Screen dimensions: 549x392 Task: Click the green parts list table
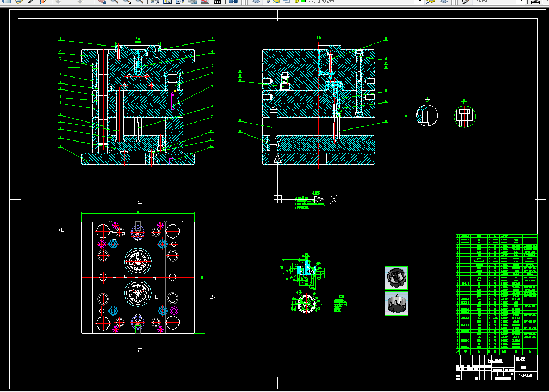496,294
